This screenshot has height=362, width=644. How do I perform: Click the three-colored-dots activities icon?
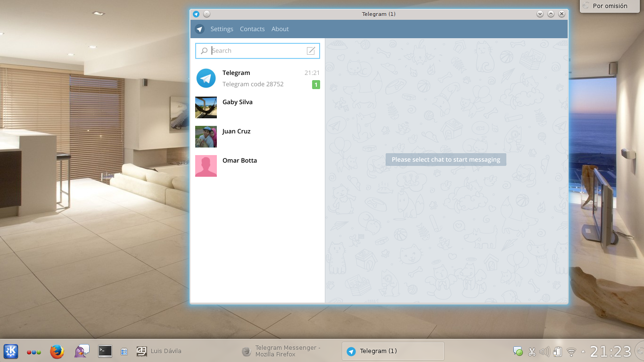(x=33, y=352)
